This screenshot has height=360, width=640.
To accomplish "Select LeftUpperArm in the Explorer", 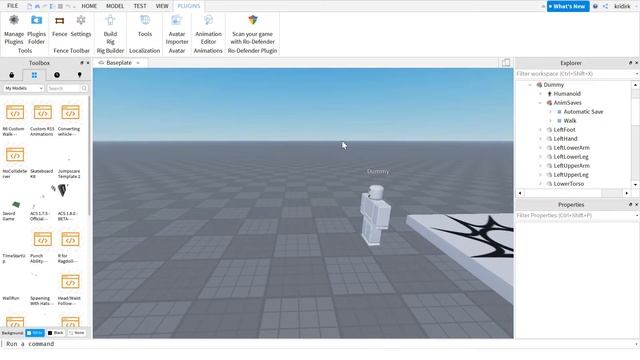I will (571, 166).
